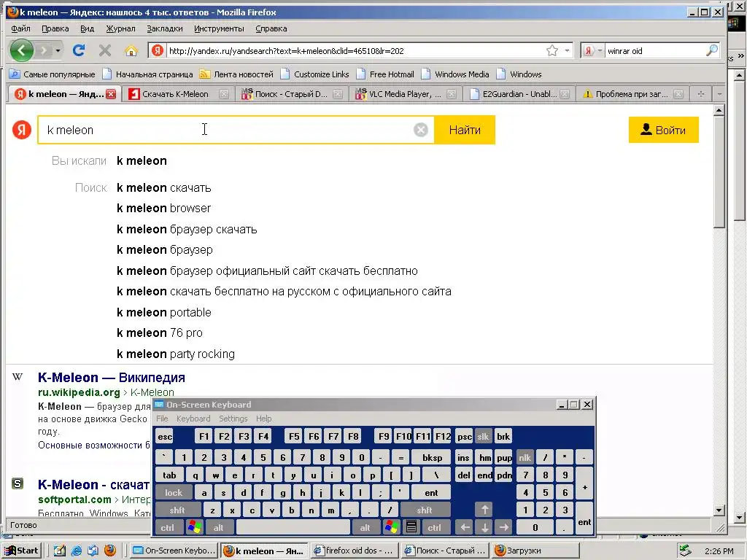Click the winrar oid search box
The width and height of the screenshot is (747, 560).
click(x=654, y=50)
